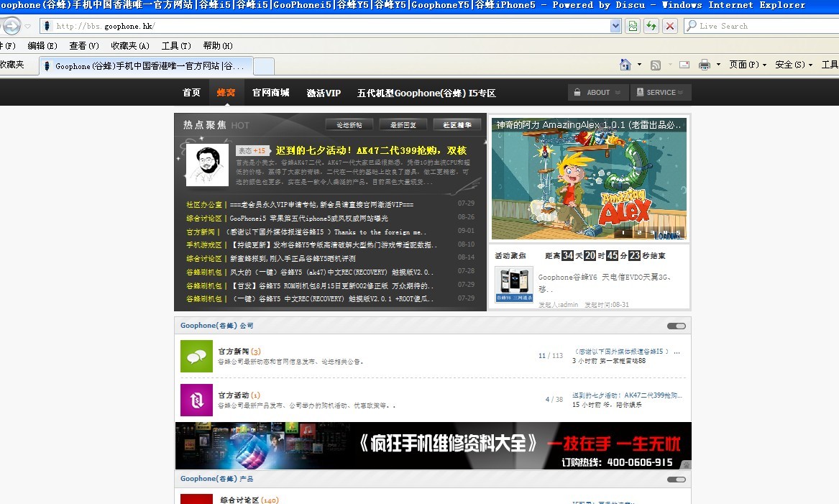Open the 五代机型Goophone(谷蜂) I5专区 nav item
The image size is (839, 504).
tap(426, 93)
